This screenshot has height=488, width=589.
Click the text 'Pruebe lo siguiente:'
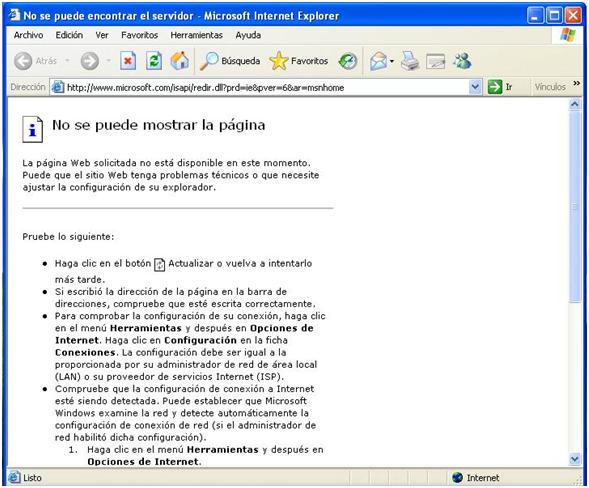68,237
